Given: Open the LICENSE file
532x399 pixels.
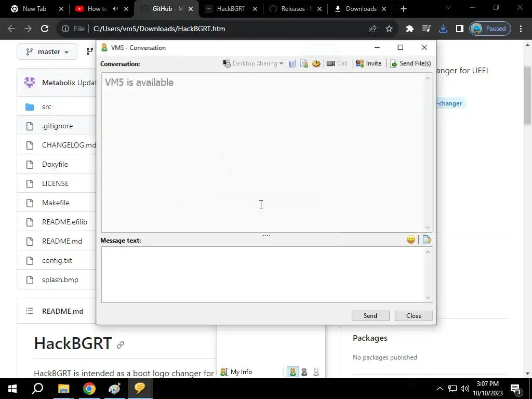Looking at the screenshot, I should pyautogui.click(x=55, y=183).
